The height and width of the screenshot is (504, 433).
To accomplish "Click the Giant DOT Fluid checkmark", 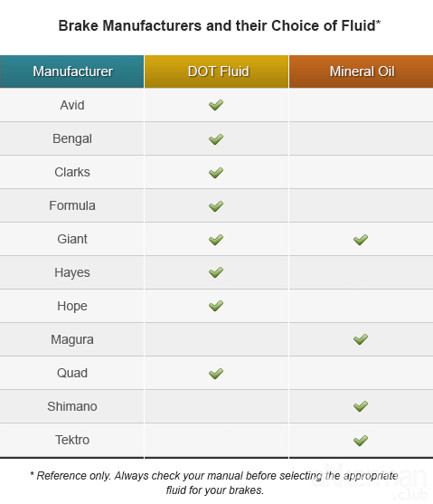I will coord(216,239).
